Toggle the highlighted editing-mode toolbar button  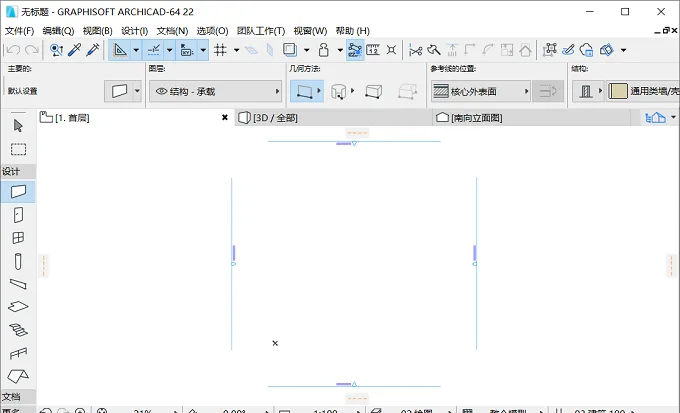(355, 50)
